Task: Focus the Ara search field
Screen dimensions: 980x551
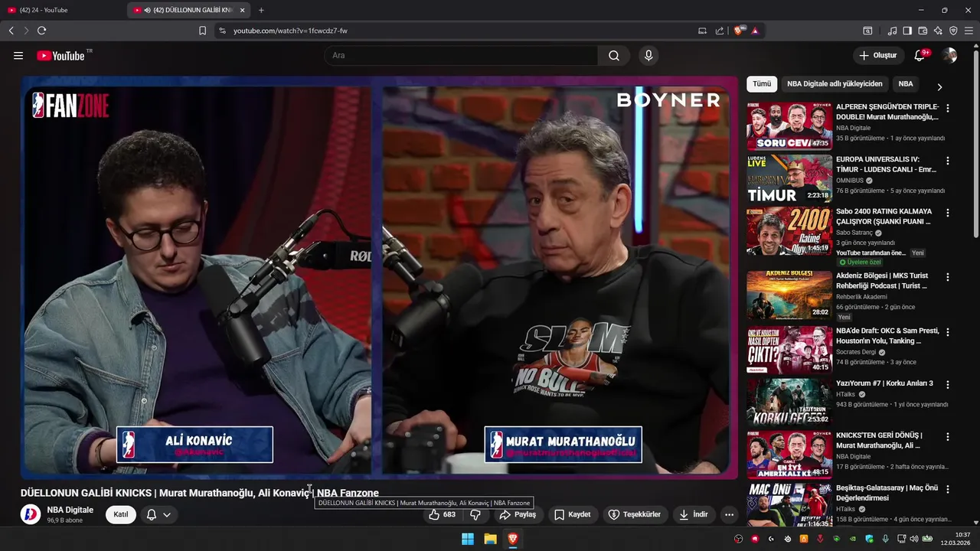Action: tap(461, 56)
